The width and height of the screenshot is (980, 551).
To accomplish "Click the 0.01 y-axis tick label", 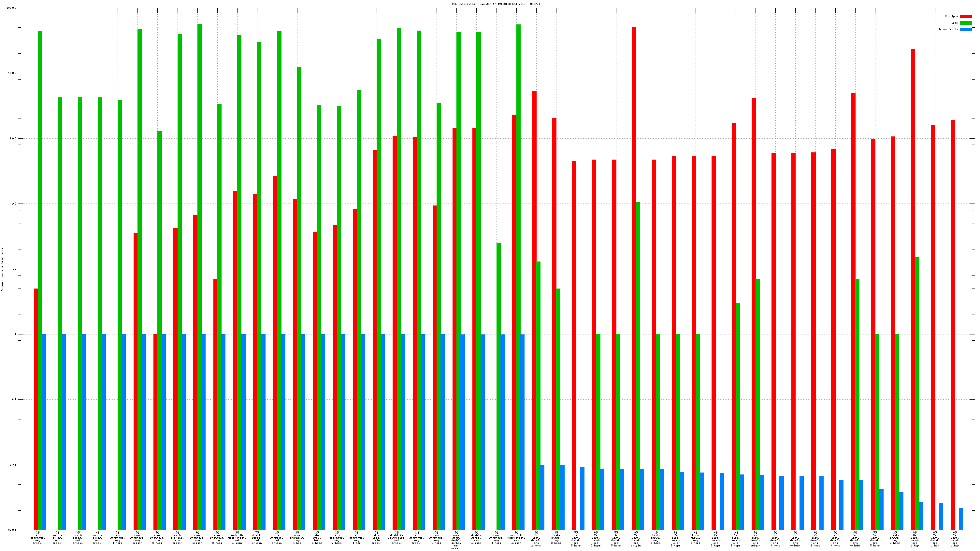I will 13,465.
